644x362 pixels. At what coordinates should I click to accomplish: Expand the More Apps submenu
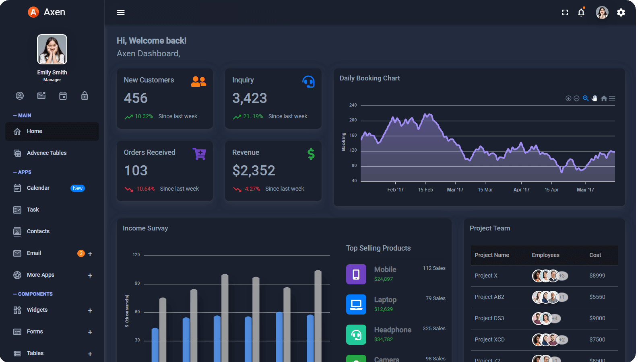[x=90, y=276]
